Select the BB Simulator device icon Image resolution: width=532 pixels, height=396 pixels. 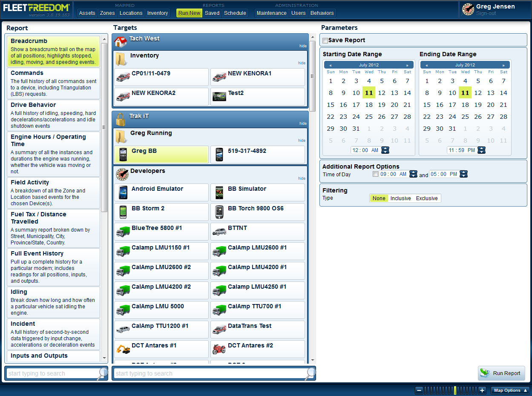tap(219, 192)
